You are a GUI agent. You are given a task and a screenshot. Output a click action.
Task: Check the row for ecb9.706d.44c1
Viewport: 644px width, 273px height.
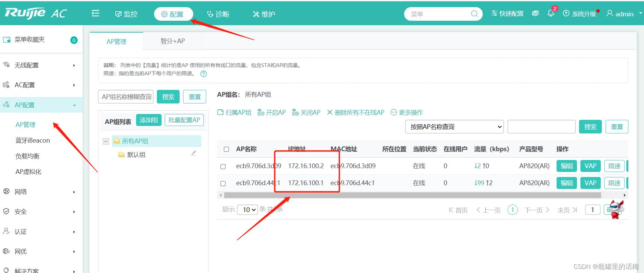tap(223, 183)
